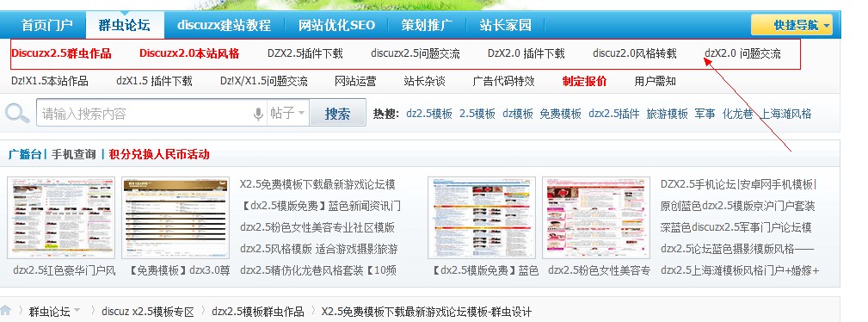The height and width of the screenshot is (322, 868).
Task: Search hot keyword 化龙巷
Action: [738, 114]
